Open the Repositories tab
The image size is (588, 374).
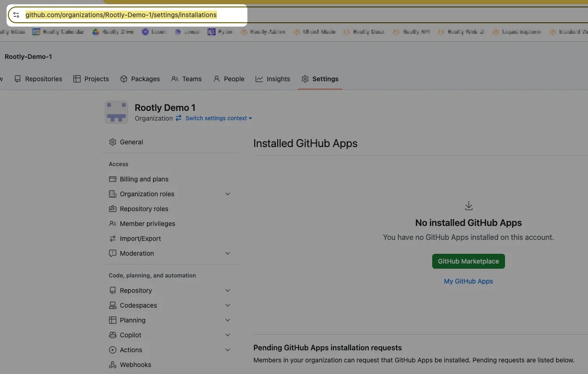[x=38, y=79]
